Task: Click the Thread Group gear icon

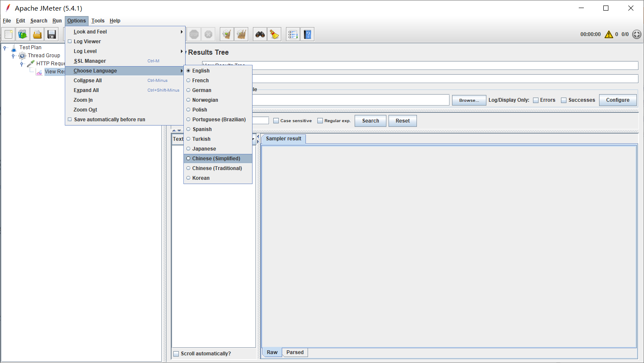Action: click(22, 56)
